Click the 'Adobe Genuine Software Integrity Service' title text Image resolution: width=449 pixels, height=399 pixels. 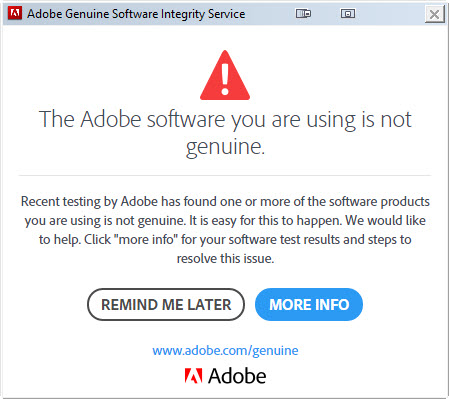tap(136, 14)
